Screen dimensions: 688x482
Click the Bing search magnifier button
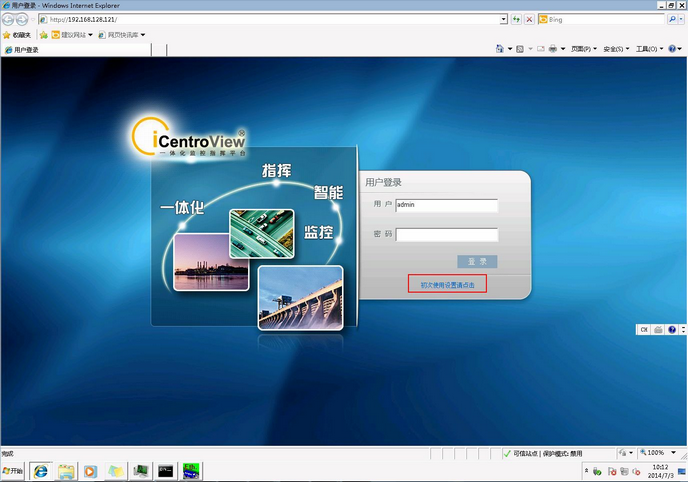pos(672,19)
